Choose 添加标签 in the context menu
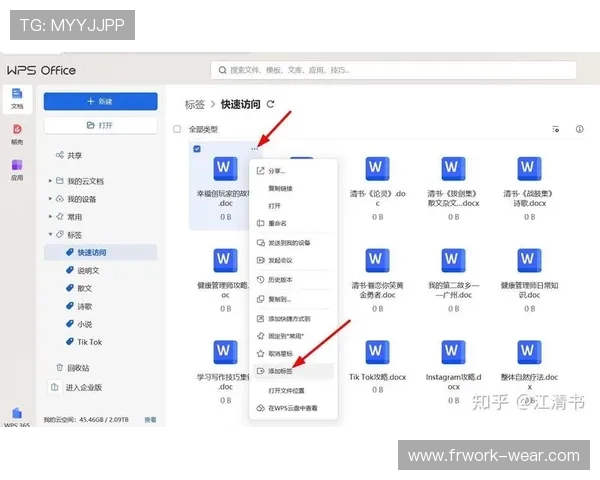 pos(293,371)
